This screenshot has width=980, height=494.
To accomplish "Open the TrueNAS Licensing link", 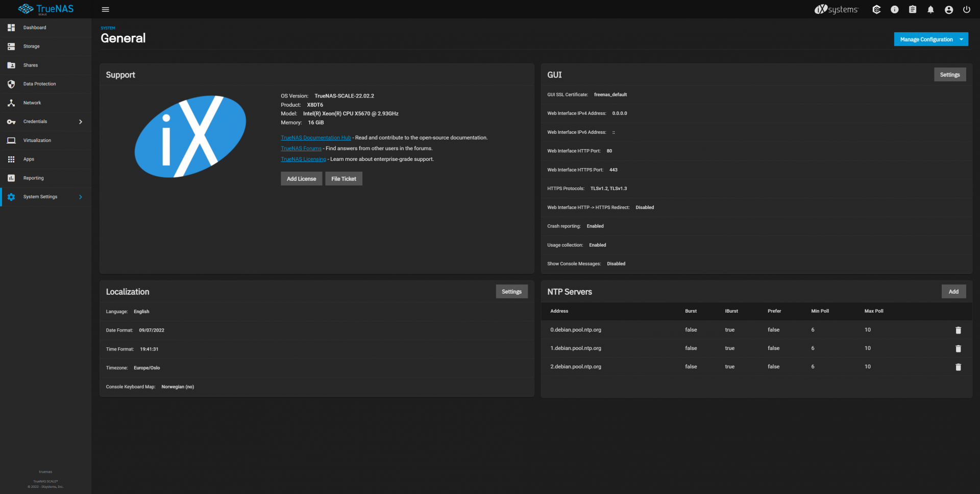I will coord(303,159).
